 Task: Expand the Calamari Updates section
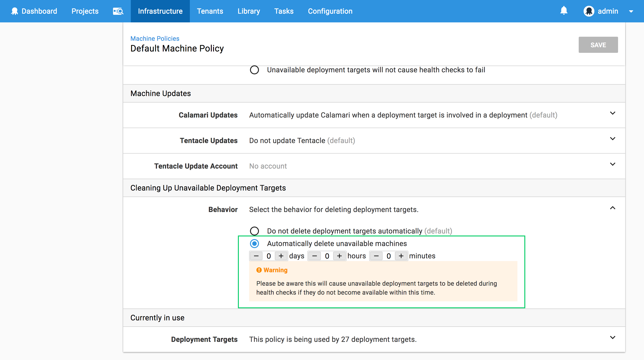(x=612, y=113)
